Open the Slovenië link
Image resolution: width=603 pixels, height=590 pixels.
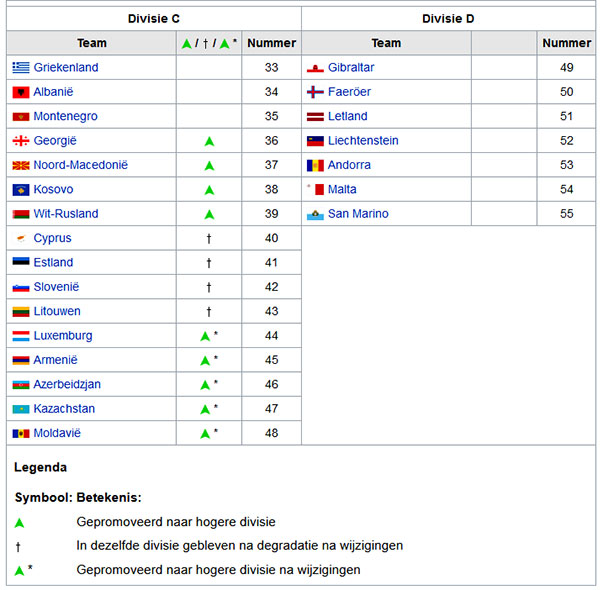pos(56,287)
